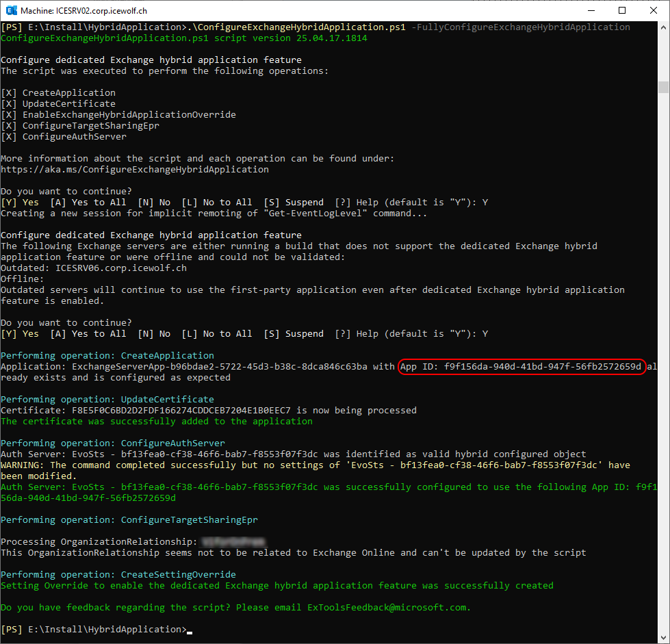Click 'Performing operation: ConfigureAuthServer' heading
The width and height of the screenshot is (670, 644).
tap(113, 443)
